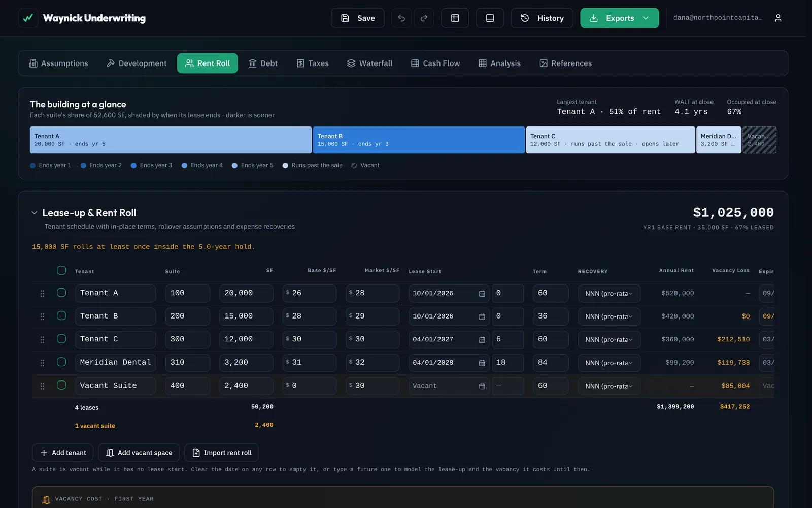
Task: Toggle the sidebar layout panel icon
Action: click(455, 18)
